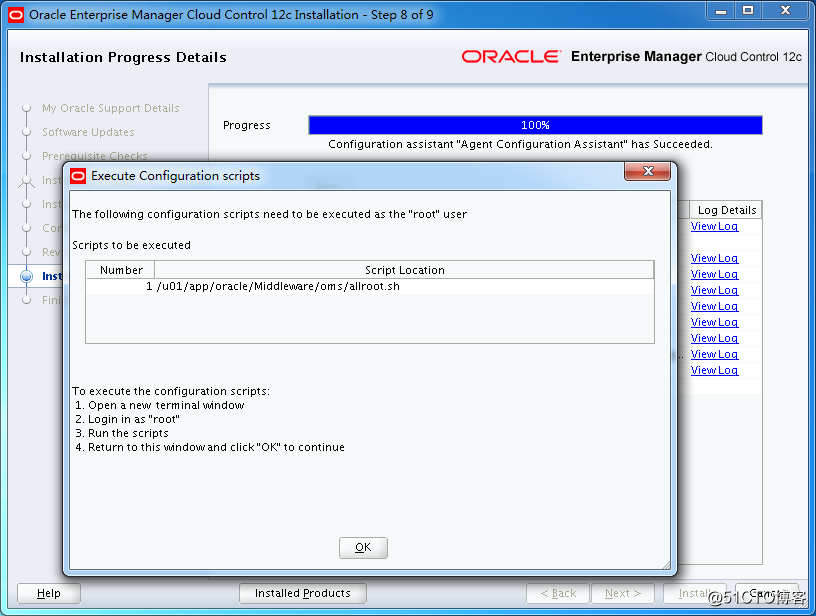
Task: Select script row /u01/app/oracle/Middleware/oms/allroot.sh
Action: click(370, 286)
